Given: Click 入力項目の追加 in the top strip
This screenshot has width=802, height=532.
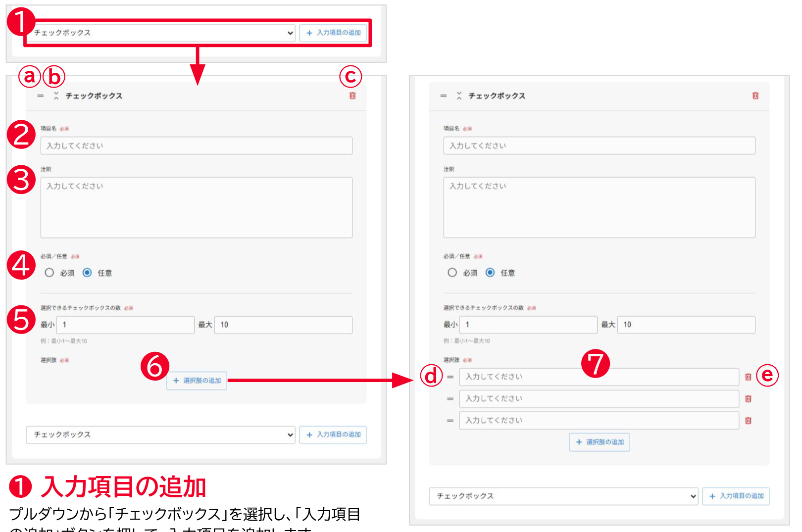Looking at the screenshot, I should click(x=333, y=33).
